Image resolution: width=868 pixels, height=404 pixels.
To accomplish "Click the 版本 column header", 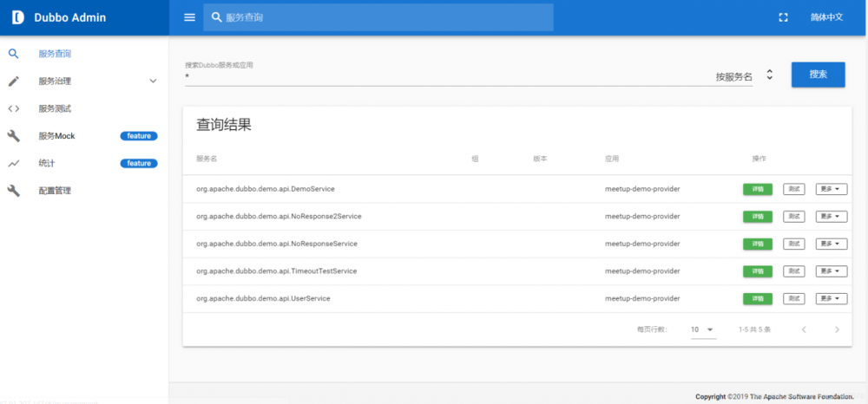I will 540,159.
